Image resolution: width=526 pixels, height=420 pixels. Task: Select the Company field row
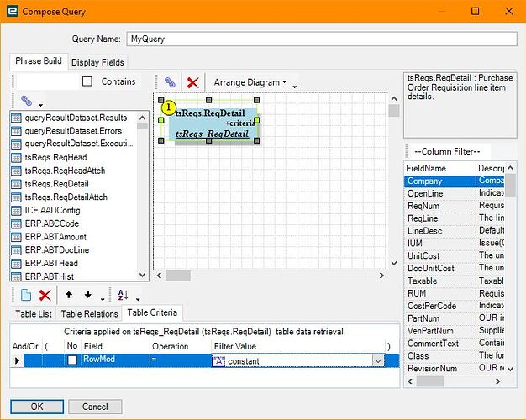(455, 181)
